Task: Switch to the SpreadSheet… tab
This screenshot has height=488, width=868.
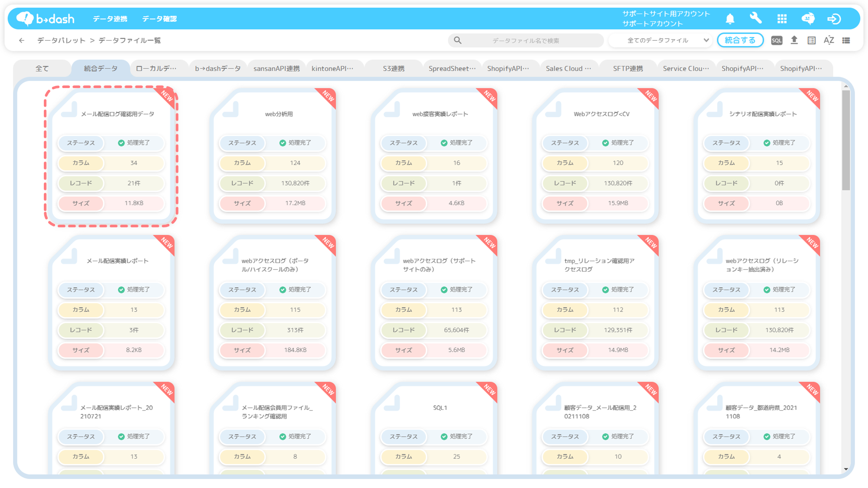Action: [452, 69]
